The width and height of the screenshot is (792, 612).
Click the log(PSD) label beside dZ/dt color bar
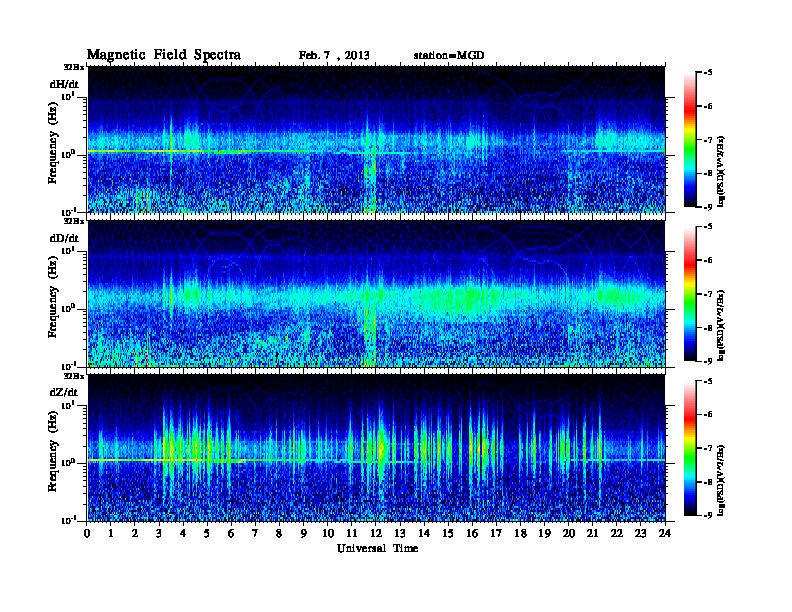(x=721, y=480)
